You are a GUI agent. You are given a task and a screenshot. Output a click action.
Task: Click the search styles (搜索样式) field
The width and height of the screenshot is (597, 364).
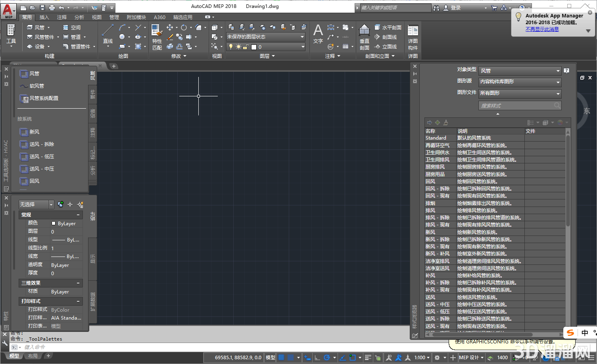pos(520,105)
